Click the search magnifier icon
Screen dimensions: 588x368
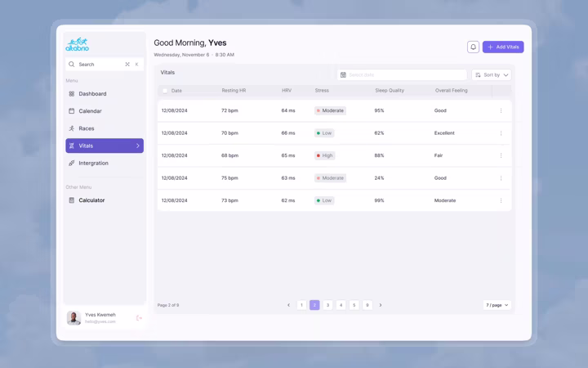tap(72, 65)
